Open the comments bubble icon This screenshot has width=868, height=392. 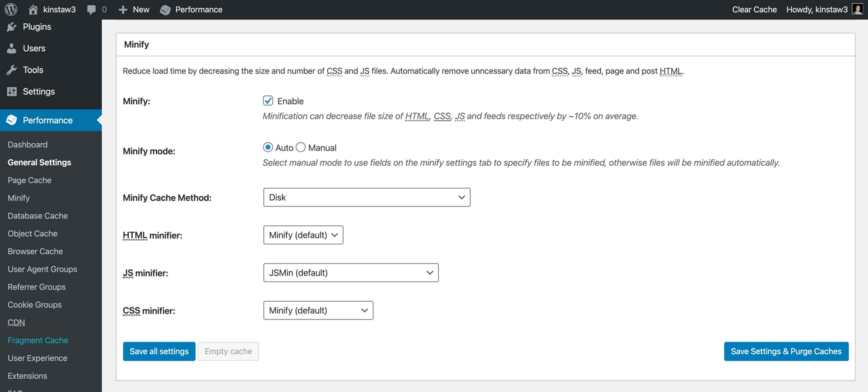(x=91, y=9)
